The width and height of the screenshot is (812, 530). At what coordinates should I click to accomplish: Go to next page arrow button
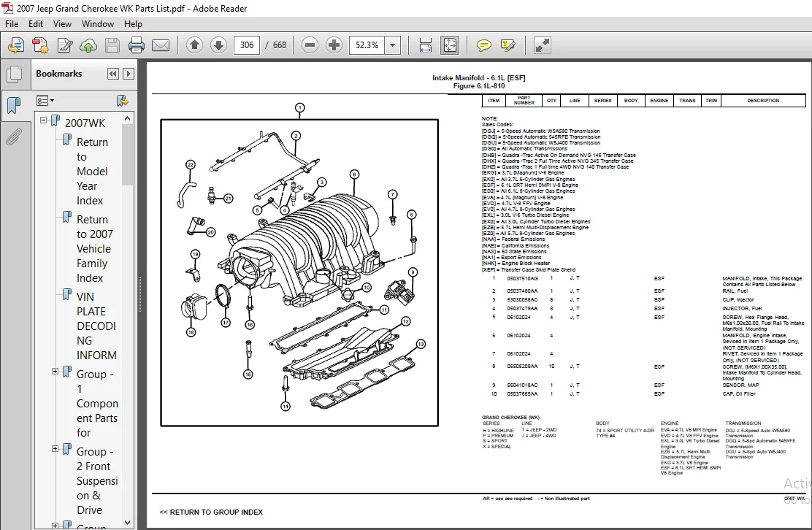point(218,45)
